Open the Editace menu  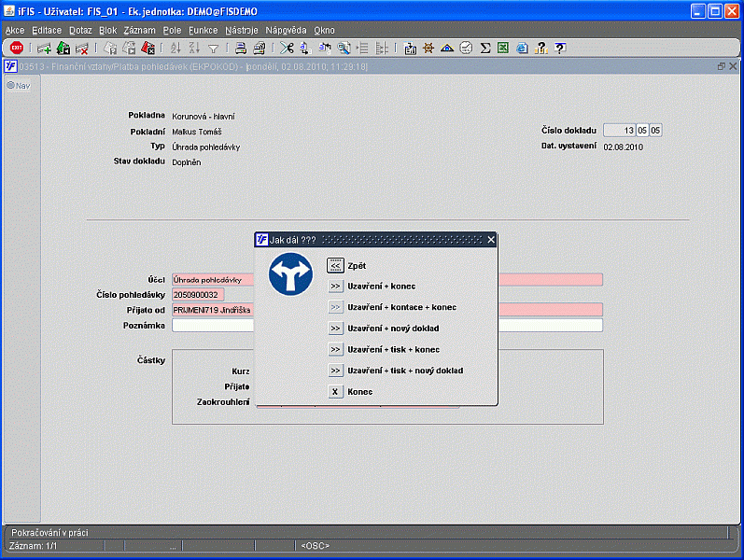coord(47,30)
